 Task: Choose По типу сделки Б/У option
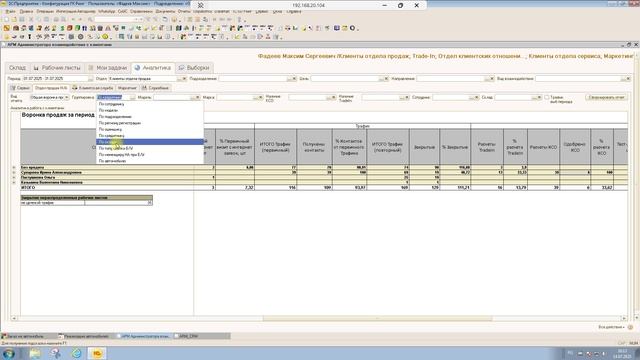pos(150,149)
